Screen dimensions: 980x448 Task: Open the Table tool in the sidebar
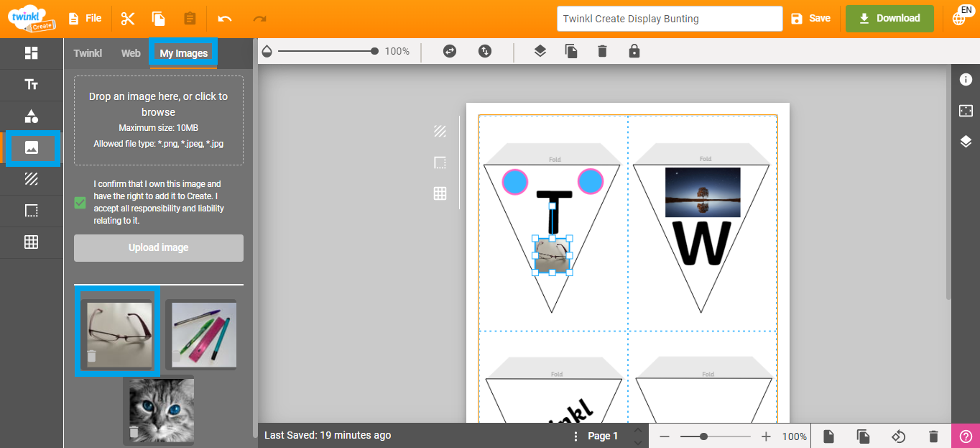pos(32,242)
